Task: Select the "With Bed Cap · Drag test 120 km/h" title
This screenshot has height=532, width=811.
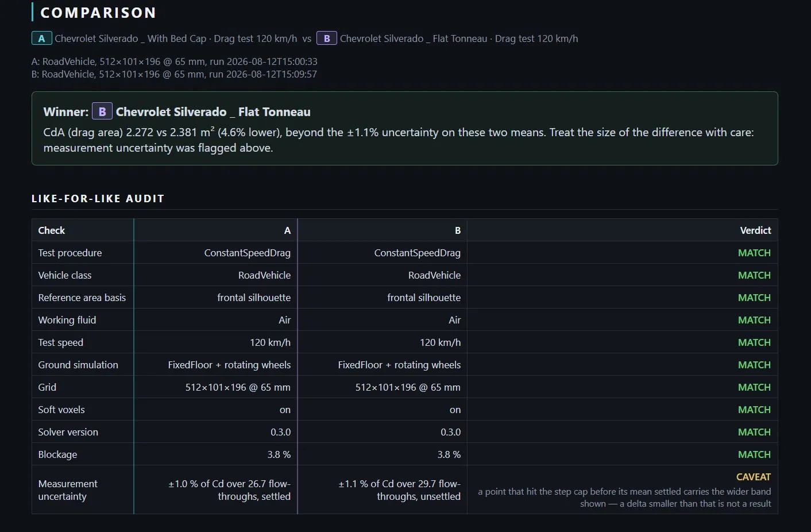Action: [176, 38]
